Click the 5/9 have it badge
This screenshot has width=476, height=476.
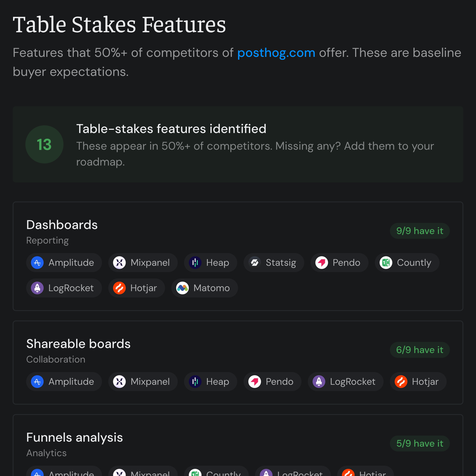click(x=419, y=443)
